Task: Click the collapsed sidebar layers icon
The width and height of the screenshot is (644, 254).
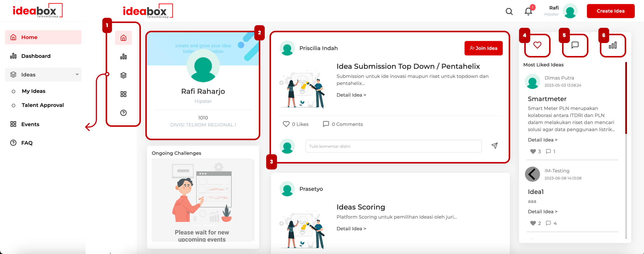Action: pyautogui.click(x=123, y=75)
